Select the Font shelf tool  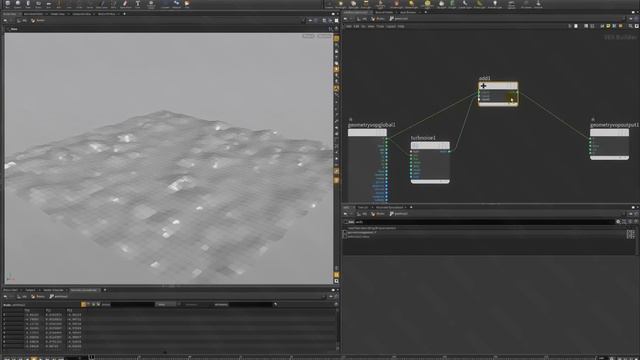click(138, 4)
